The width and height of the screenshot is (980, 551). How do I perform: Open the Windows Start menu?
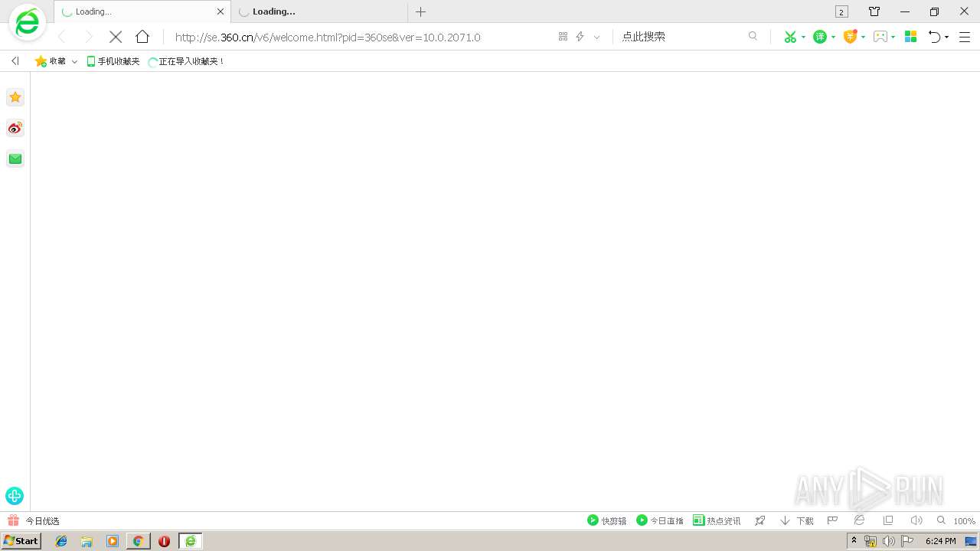click(21, 541)
